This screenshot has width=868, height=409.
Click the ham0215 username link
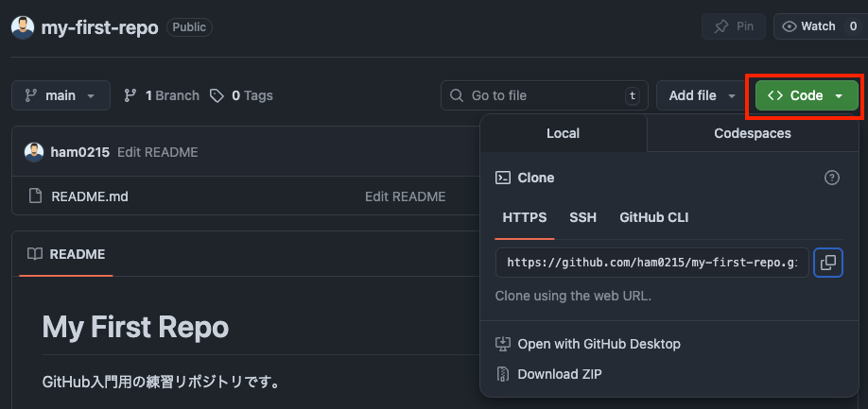(x=80, y=152)
